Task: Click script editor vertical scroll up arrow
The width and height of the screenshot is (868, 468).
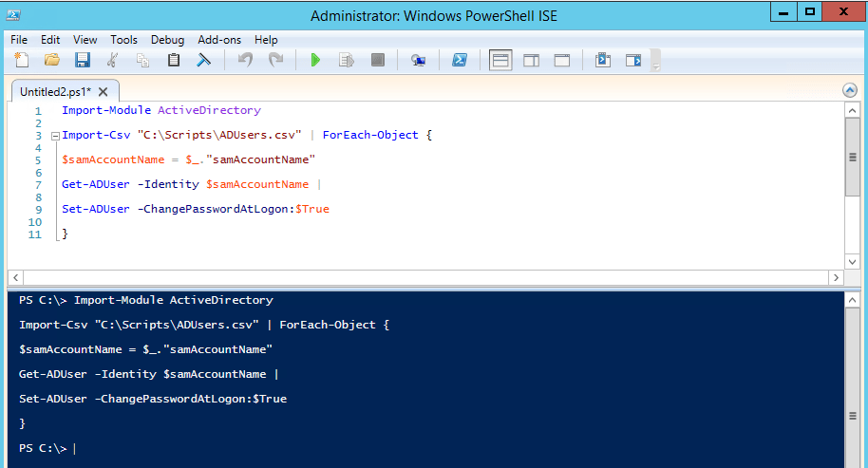Action: (x=852, y=111)
